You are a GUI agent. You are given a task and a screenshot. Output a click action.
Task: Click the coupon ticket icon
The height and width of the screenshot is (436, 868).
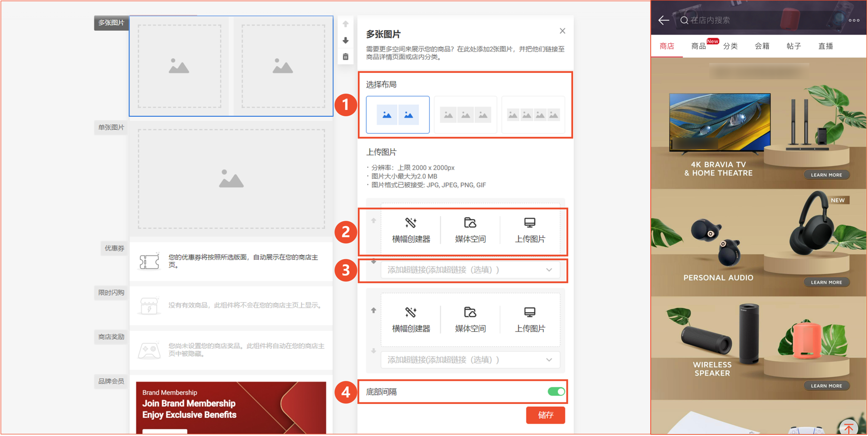(149, 262)
